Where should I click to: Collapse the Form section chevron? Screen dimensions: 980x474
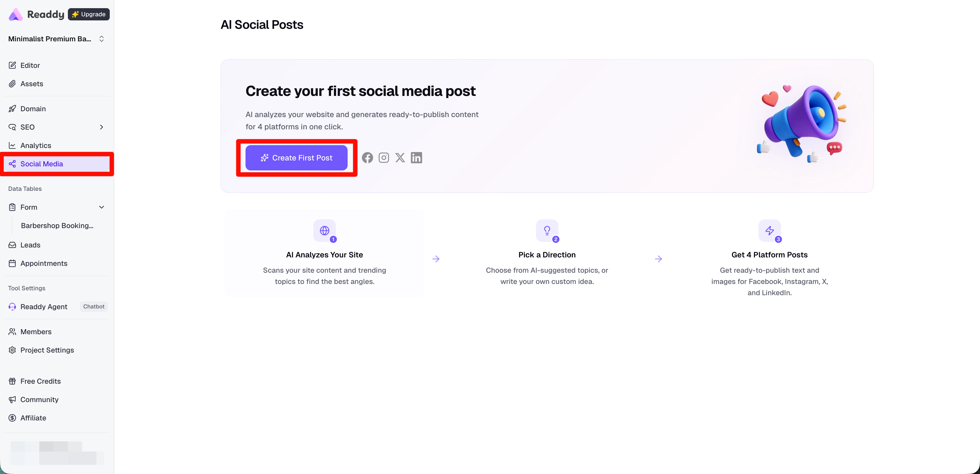(102, 207)
